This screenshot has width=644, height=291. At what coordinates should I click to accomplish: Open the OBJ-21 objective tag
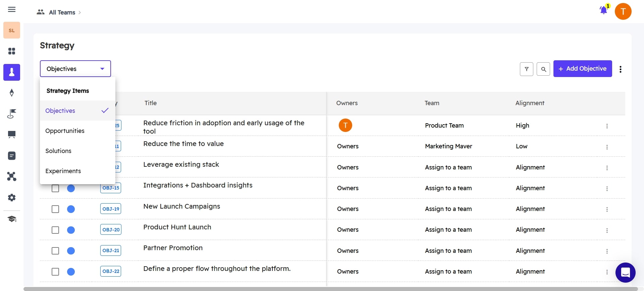[x=111, y=250]
